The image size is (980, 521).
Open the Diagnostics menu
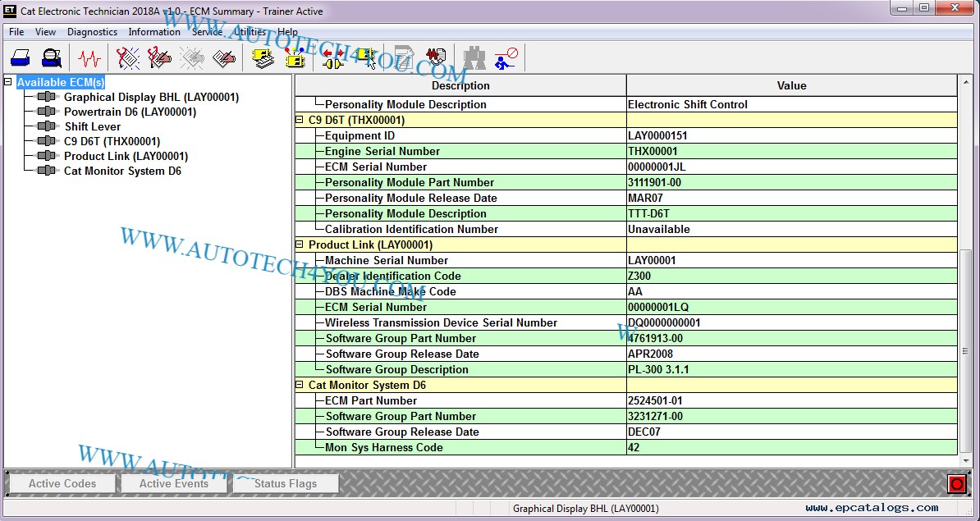coord(92,32)
